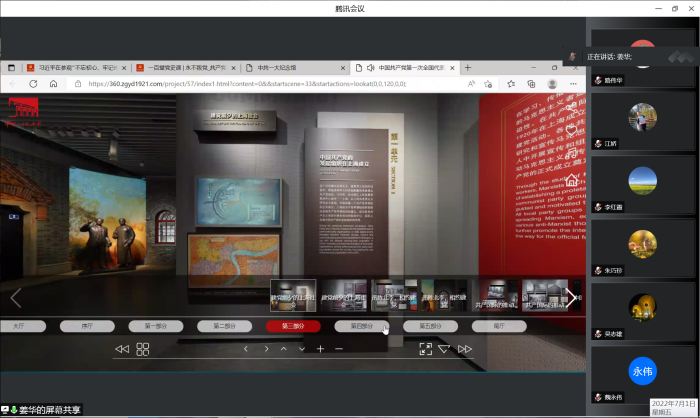The image size is (700, 418).
Task: Open the first highlighted scene thumbnail
Action: click(x=293, y=295)
